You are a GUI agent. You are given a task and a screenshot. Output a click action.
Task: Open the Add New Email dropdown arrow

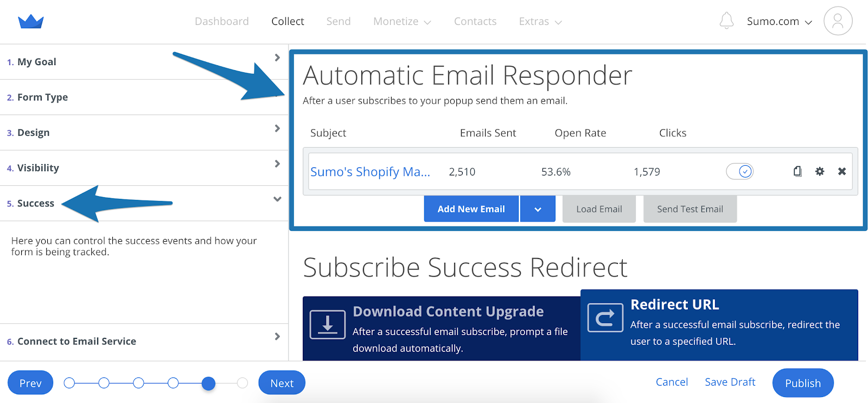(x=538, y=209)
